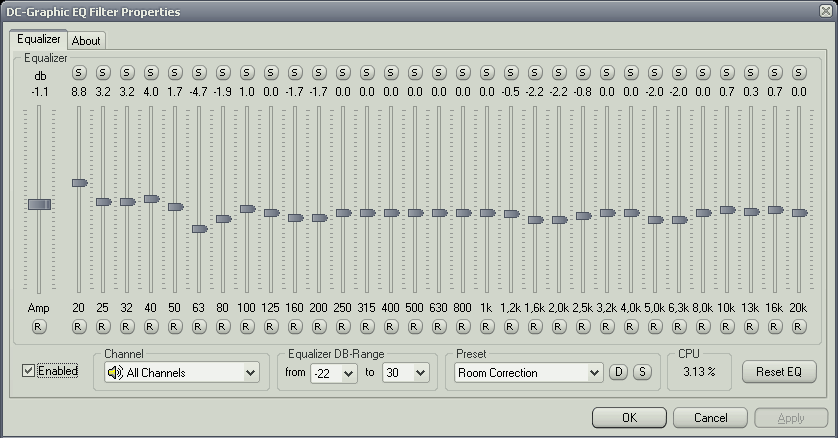This screenshot has height=438, width=838.
Task: Open the DB-Range 'to' dropdown
Action: click(x=405, y=373)
